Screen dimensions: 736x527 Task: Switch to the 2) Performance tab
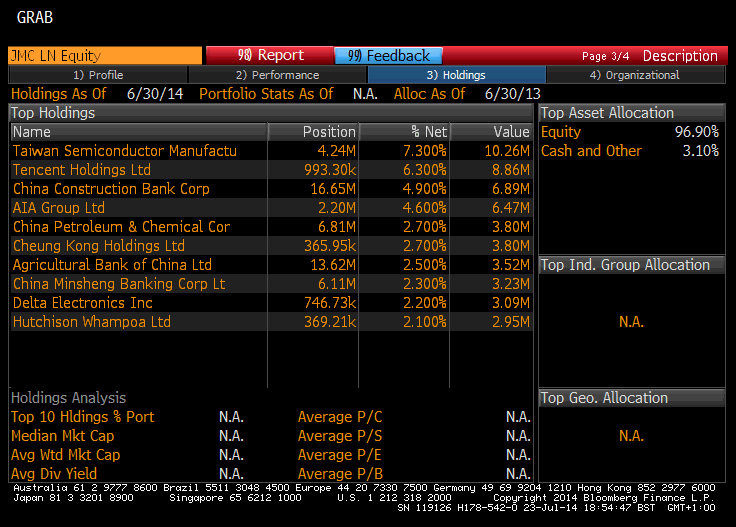(277, 75)
